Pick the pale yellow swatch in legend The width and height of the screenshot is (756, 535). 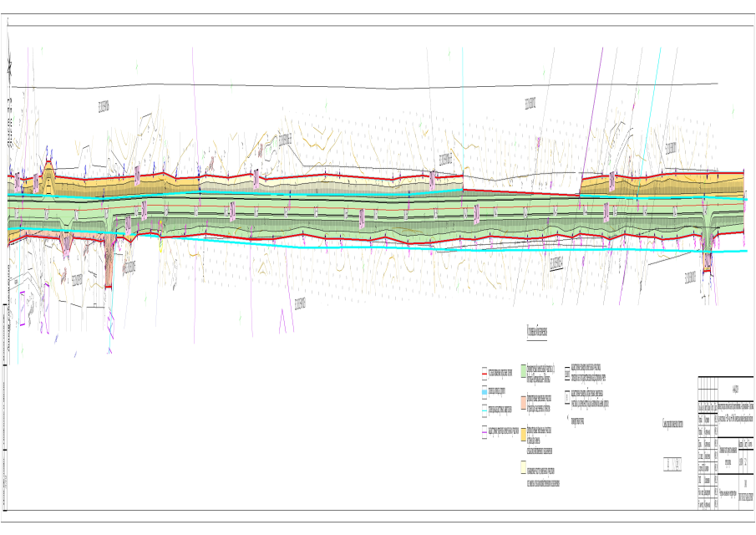(x=523, y=469)
